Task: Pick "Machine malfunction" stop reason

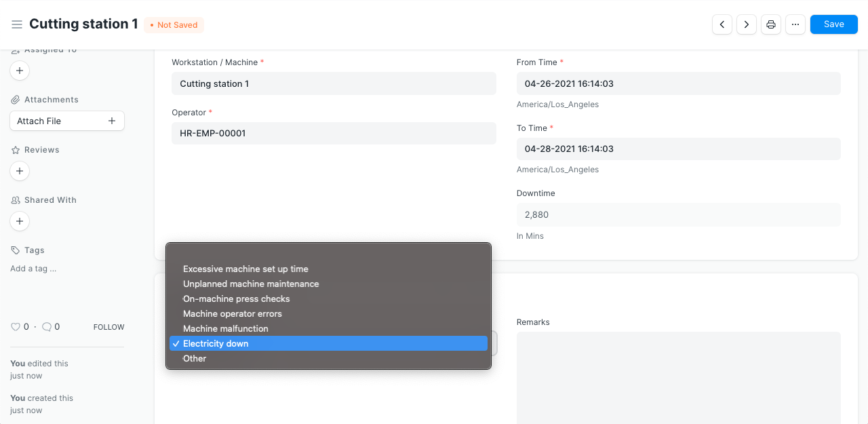Action: [225, 329]
